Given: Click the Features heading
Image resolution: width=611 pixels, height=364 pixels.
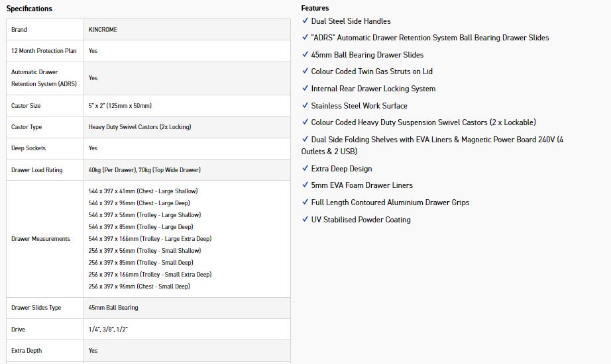Looking at the screenshot, I should (x=315, y=8).
